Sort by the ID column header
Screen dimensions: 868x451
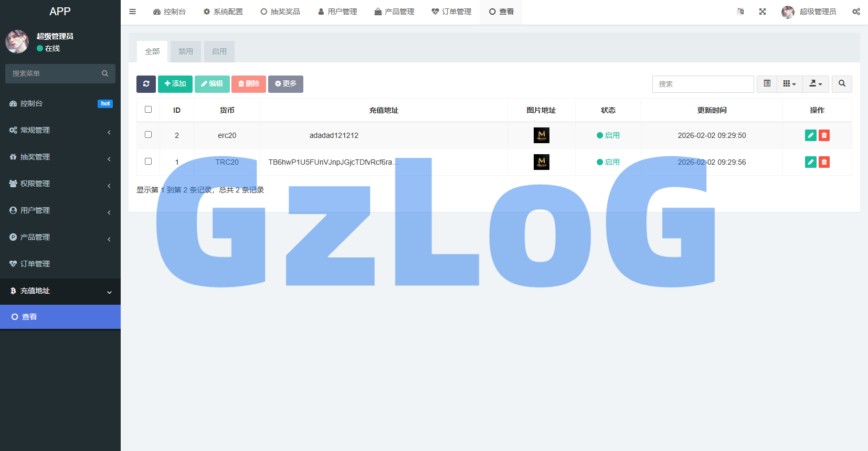(x=177, y=110)
